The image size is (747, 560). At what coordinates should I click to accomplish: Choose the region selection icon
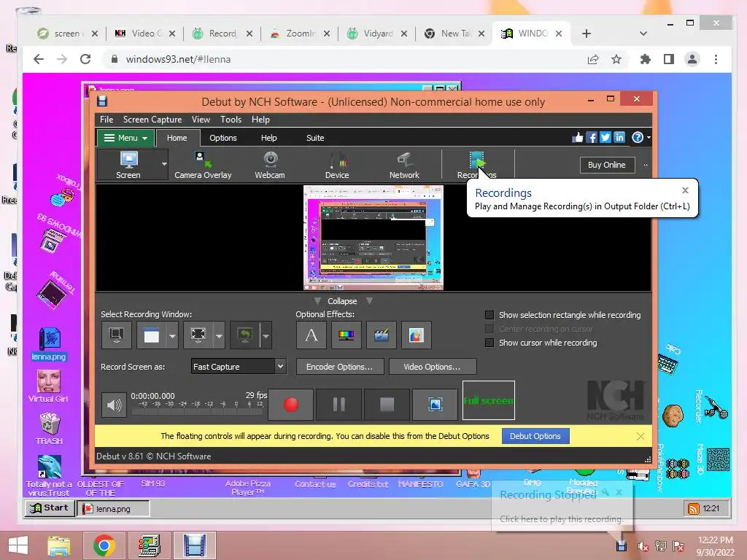[x=198, y=335]
